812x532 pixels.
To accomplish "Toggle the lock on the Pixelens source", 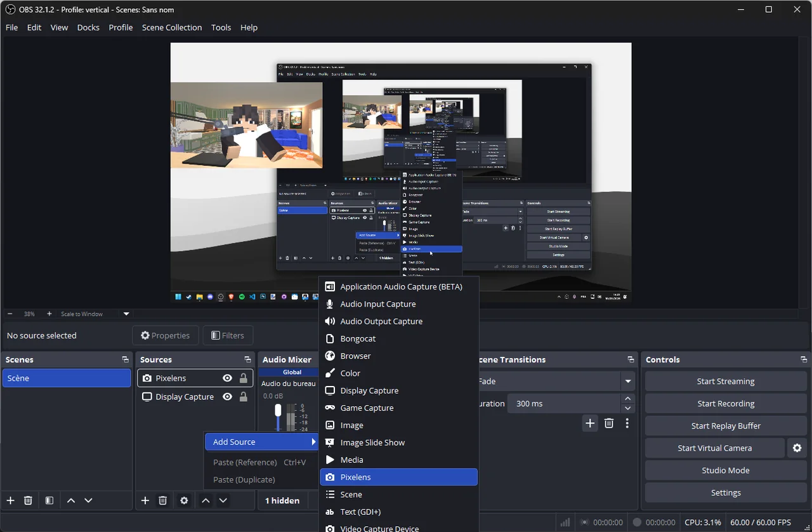I will (244, 378).
